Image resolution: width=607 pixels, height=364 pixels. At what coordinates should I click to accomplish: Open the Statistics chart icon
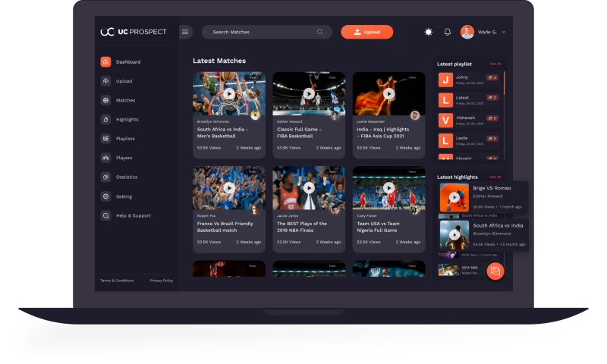coord(105,177)
